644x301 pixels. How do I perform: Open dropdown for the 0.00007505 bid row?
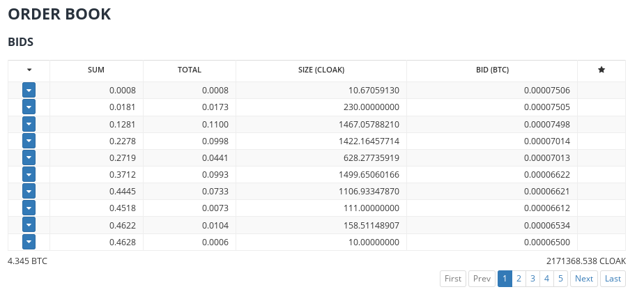[29, 107]
